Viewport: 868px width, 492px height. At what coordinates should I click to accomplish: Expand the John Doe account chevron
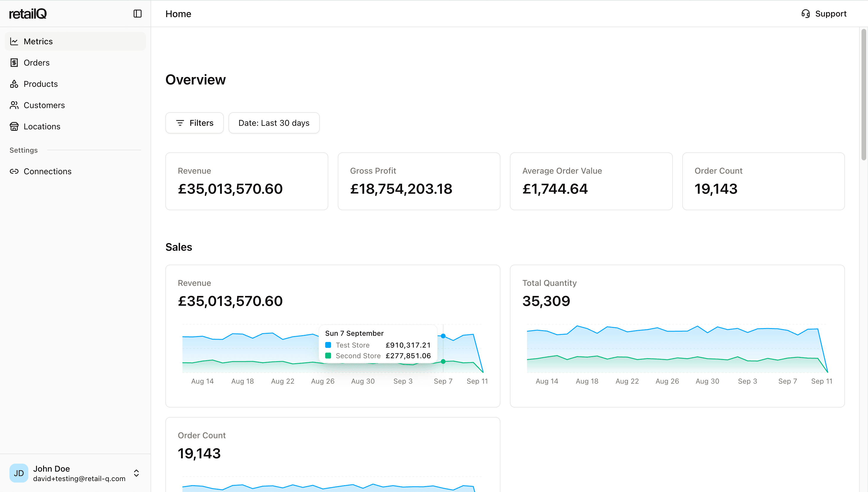click(136, 473)
